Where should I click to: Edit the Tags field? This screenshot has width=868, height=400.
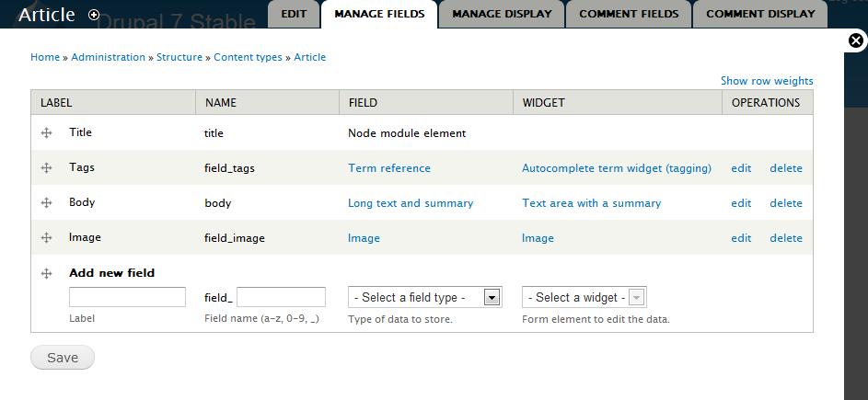point(741,168)
